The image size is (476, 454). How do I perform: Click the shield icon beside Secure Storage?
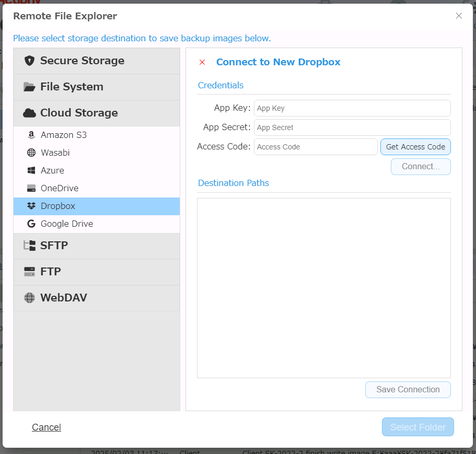point(29,61)
